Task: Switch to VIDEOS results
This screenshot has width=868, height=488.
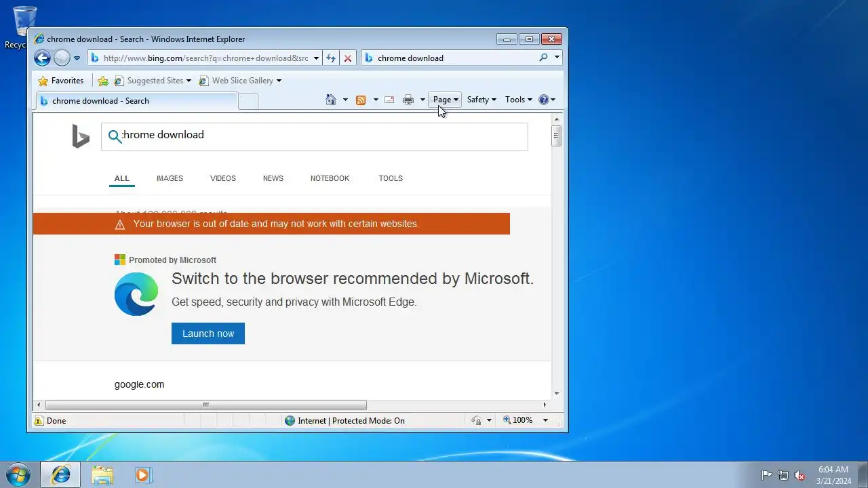Action: [x=223, y=178]
